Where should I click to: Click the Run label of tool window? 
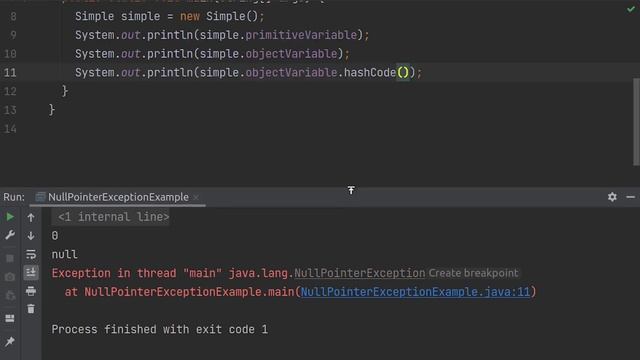[x=14, y=197]
